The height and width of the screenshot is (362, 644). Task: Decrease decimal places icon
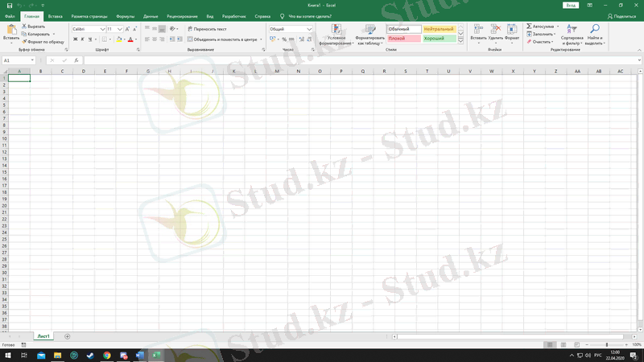click(x=309, y=39)
